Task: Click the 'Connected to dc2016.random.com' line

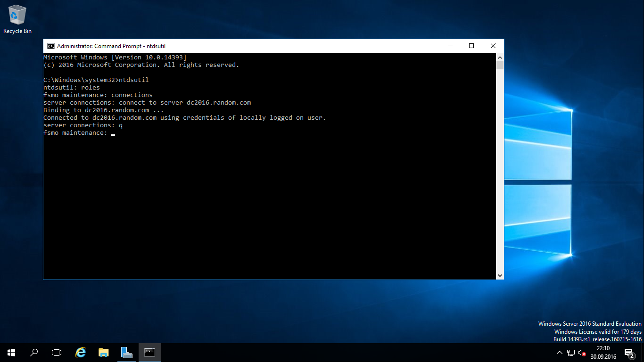Action: point(185,118)
